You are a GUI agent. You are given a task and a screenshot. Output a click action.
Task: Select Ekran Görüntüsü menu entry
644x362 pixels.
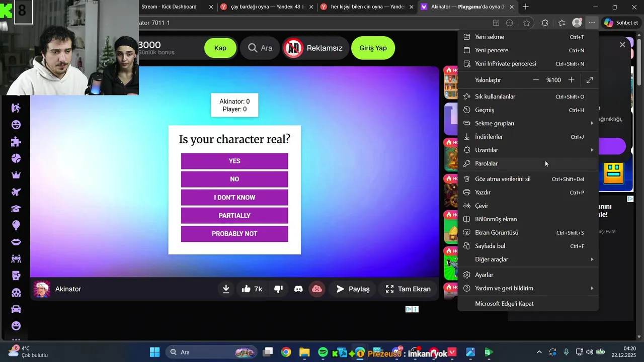click(x=528, y=233)
